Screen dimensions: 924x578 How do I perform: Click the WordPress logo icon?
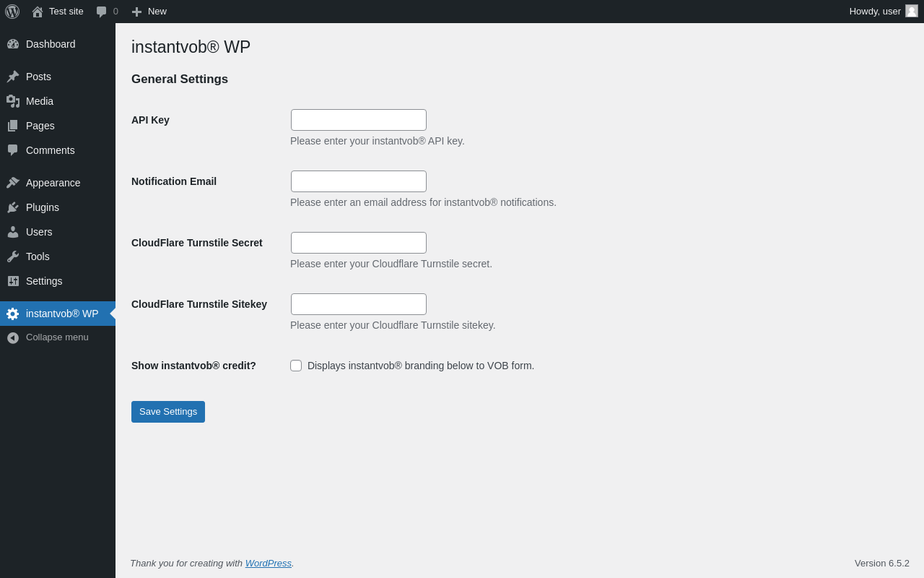(12, 12)
